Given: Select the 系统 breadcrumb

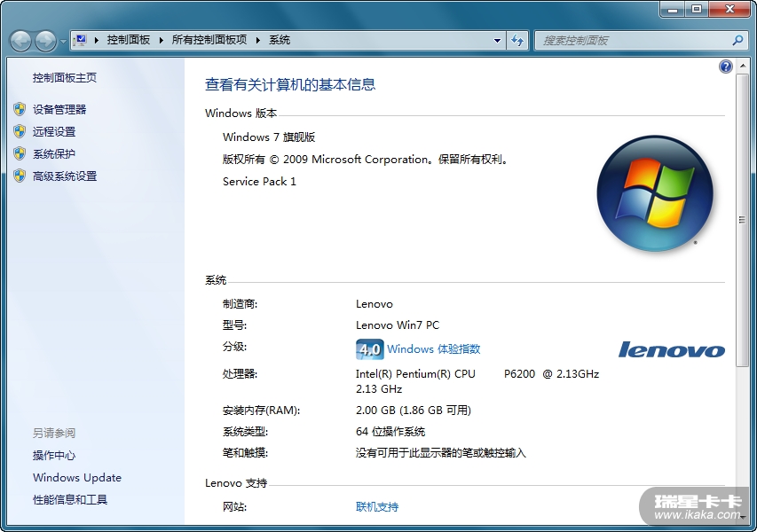Looking at the screenshot, I should tap(279, 40).
